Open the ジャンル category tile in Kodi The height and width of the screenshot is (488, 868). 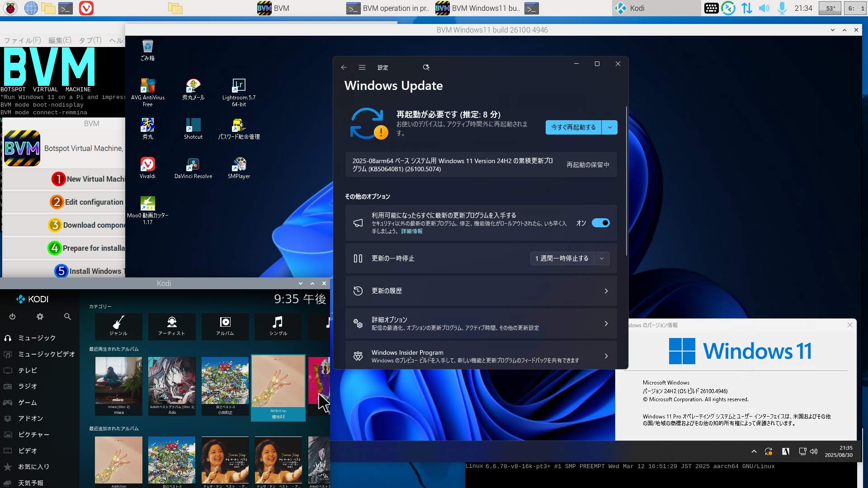(118, 326)
